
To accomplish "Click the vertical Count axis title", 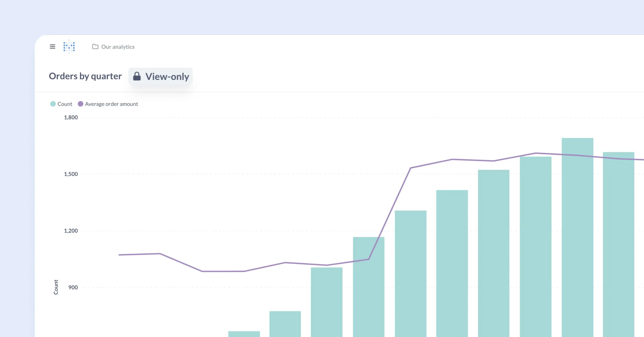I will click(56, 287).
